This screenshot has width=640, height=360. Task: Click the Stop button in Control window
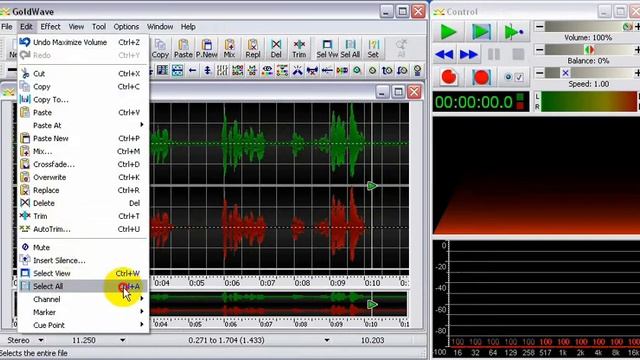click(x=518, y=54)
